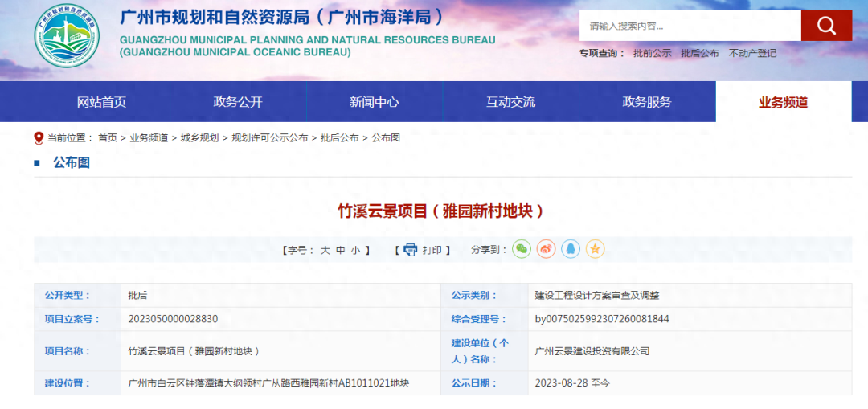
Task: Go to 公布图 in breadcrumb
Action: pyautogui.click(x=386, y=138)
